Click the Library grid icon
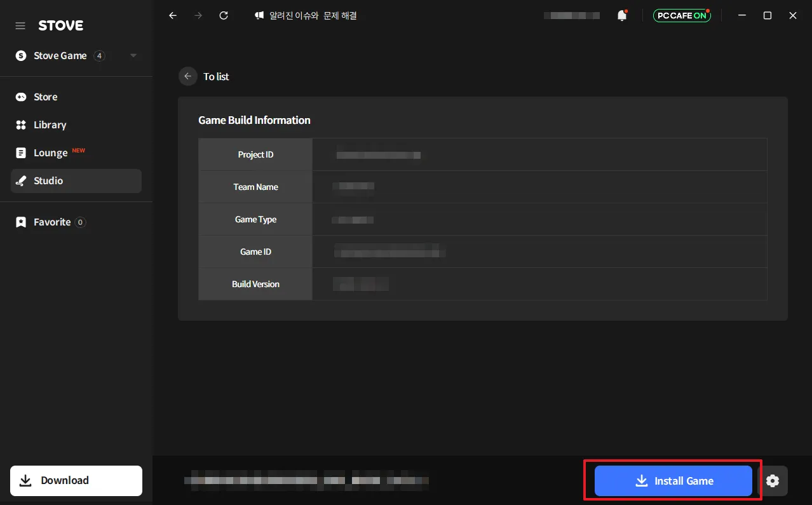This screenshot has width=812, height=505. pyautogui.click(x=21, y=125)
